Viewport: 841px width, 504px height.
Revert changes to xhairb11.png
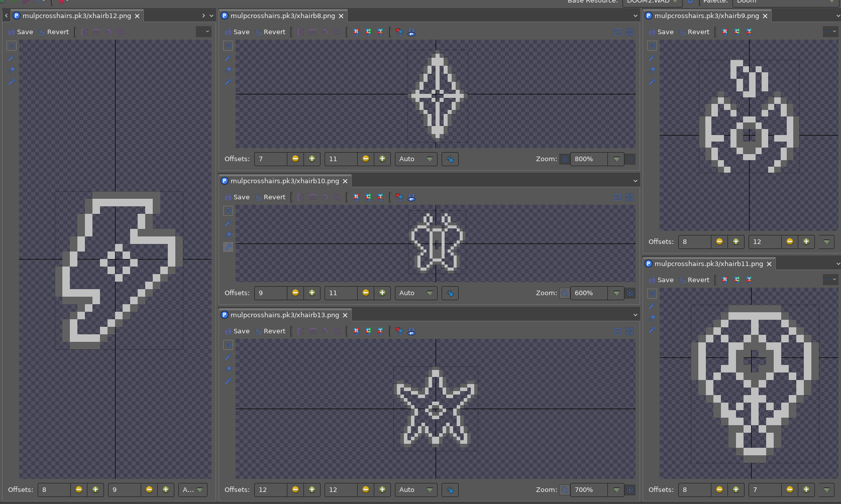coord(694,280)
